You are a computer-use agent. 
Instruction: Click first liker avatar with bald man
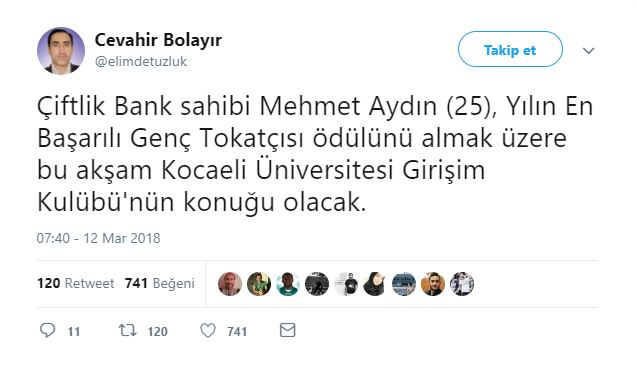click(230, 284)
